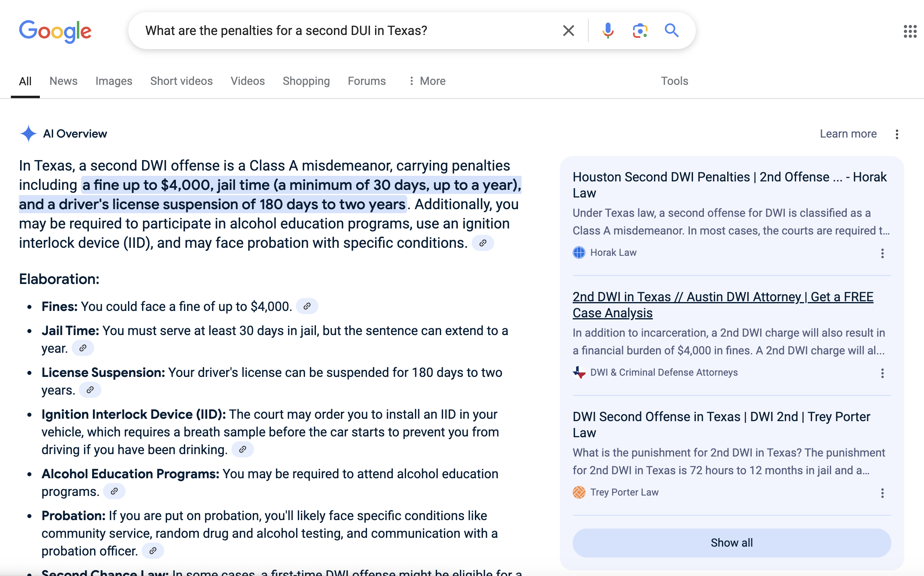Click Show all sources button
The width and height of the screenshot is (924, 576).
[732, 543]
